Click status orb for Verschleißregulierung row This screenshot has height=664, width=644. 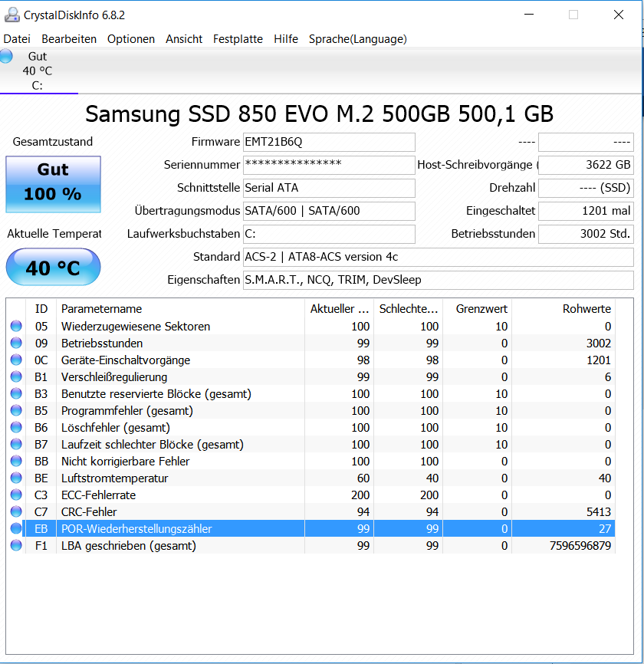coord(16,377)
